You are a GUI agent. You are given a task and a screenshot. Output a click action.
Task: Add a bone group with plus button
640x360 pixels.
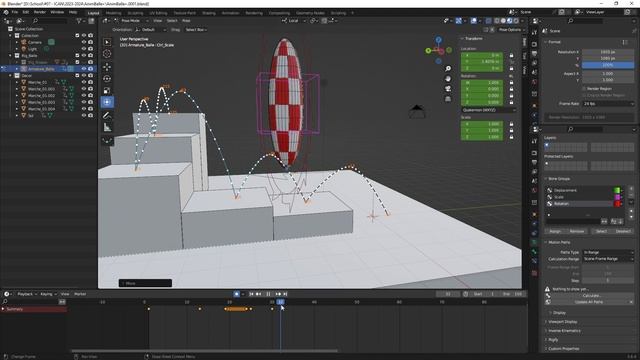click(x=631, y=189)
